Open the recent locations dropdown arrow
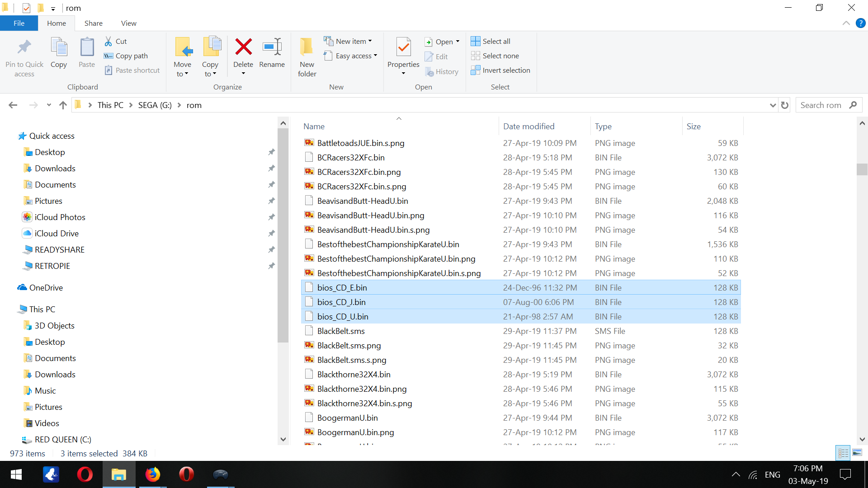The height and width of the screenshot is (488, 868). pos(49,105)
